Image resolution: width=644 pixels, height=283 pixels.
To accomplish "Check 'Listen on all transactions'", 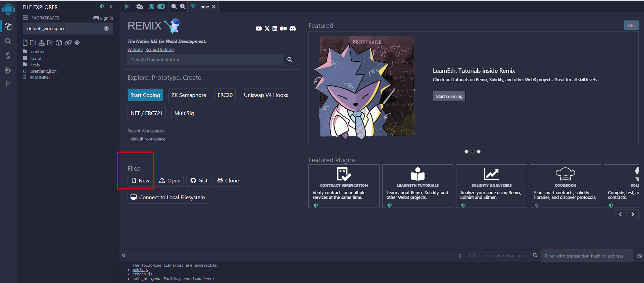I will pyautogui.click(x=472, y=256).
